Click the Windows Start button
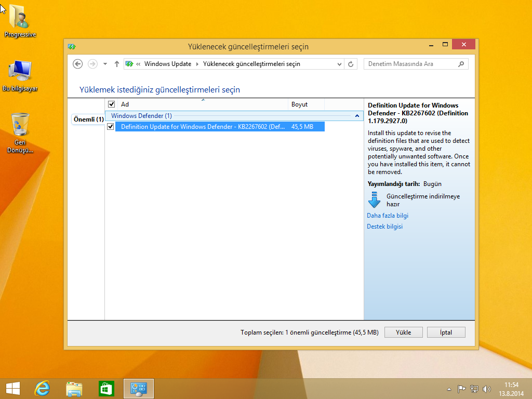This screenshot has height=399, width=532. (12, 388)
